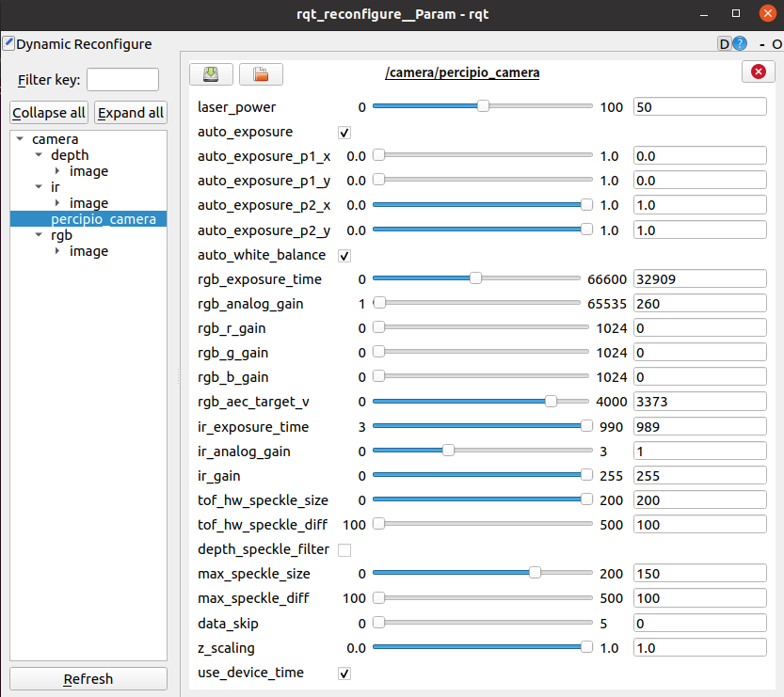
Task: Expand image node under ir
Action: 57,203
